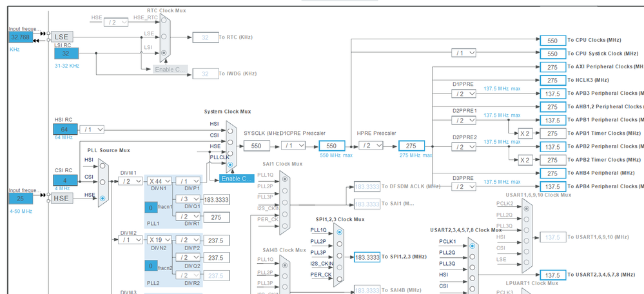Click the HSI RC value box 64

pyautogui.click(x=65, y=129)
